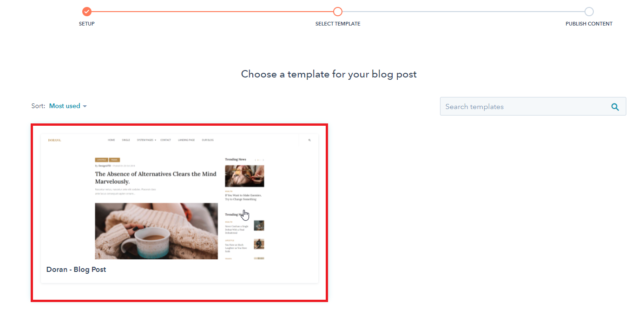Click the checked Setup step circle
The height and width of the screenshot is (309, 644).
tap(86, 12)
